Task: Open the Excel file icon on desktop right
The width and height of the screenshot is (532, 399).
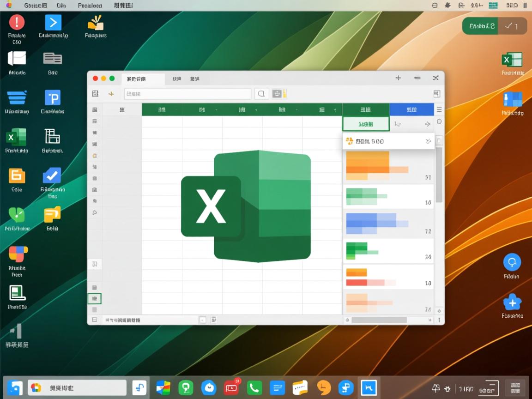Action: click(512, 60)
